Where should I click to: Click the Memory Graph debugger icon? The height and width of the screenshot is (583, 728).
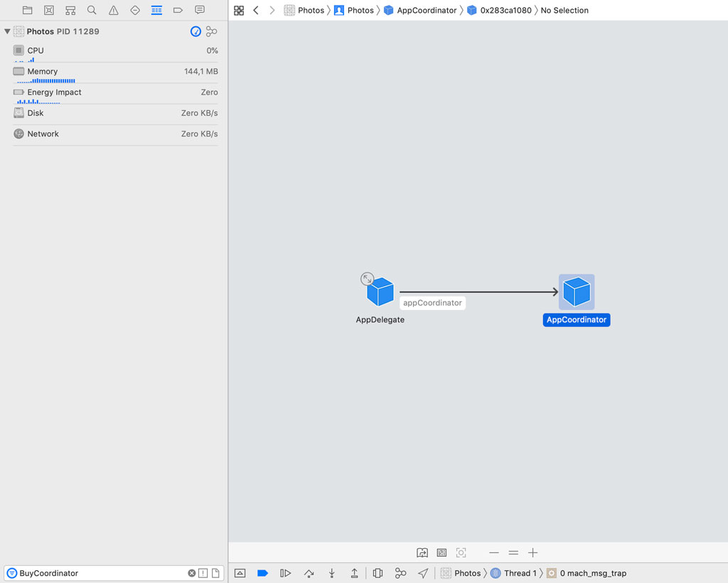tap(400, 573)
